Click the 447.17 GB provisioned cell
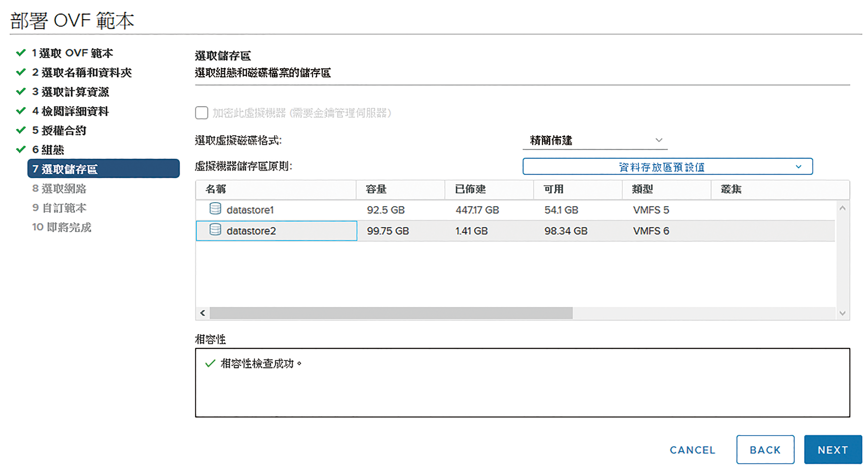 click(477, 210)
